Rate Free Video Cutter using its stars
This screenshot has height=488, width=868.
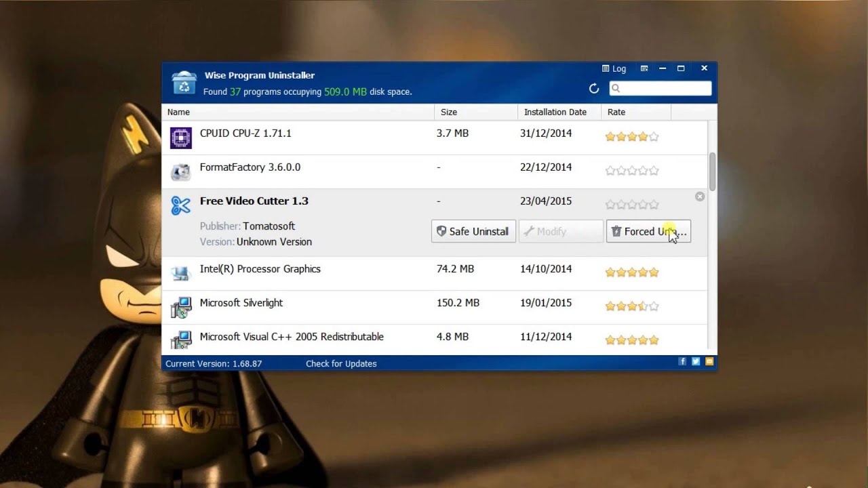coord(632,205)
